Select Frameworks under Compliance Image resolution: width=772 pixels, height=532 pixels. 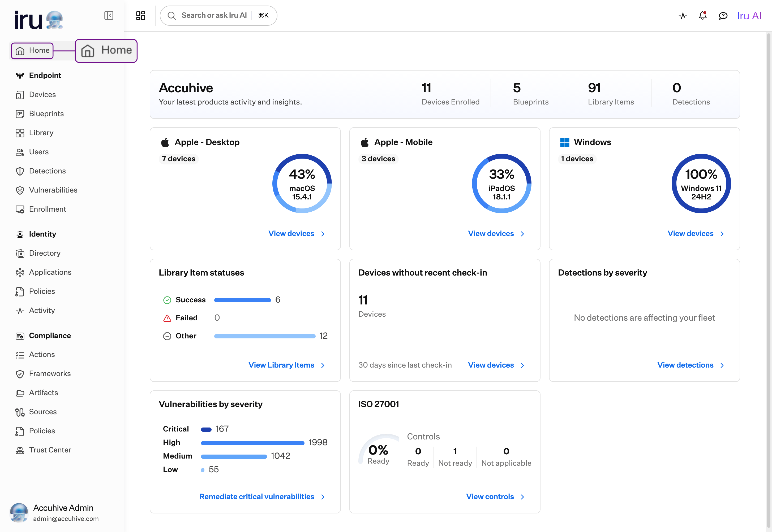click(x=50, y=374)
